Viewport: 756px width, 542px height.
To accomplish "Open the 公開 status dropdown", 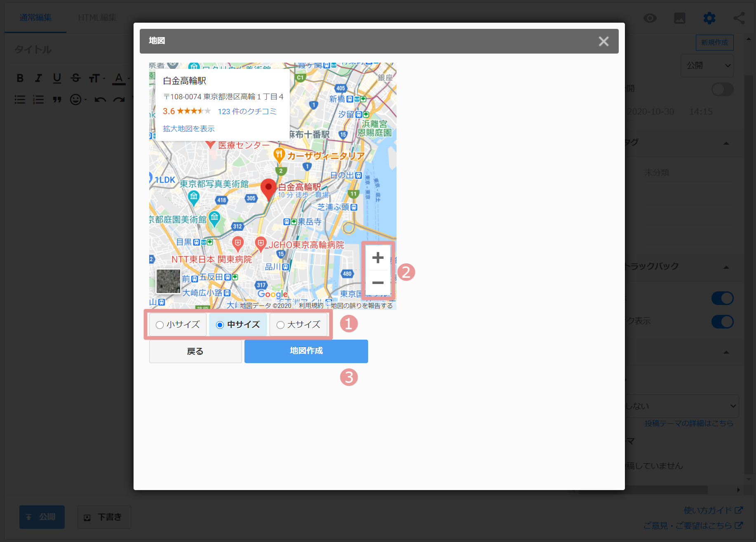I will (707, 66).
